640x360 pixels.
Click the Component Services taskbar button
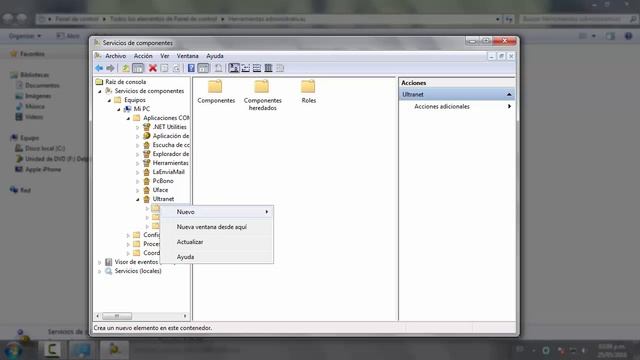(x=114, y=349)
